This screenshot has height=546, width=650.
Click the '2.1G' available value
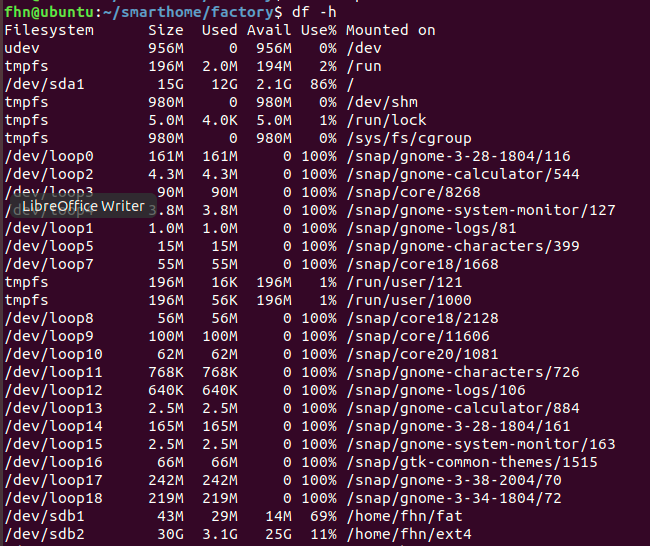pyautogui.click(x=274, y=84)
